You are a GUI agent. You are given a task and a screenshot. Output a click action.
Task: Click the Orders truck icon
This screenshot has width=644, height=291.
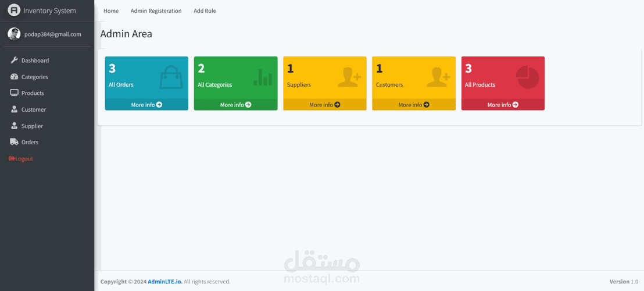[x=14, y=142]
